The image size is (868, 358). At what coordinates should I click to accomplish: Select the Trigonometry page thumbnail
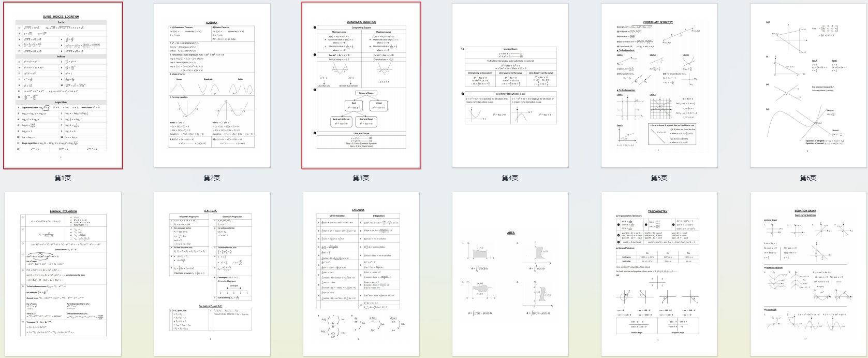coord(659,274)
